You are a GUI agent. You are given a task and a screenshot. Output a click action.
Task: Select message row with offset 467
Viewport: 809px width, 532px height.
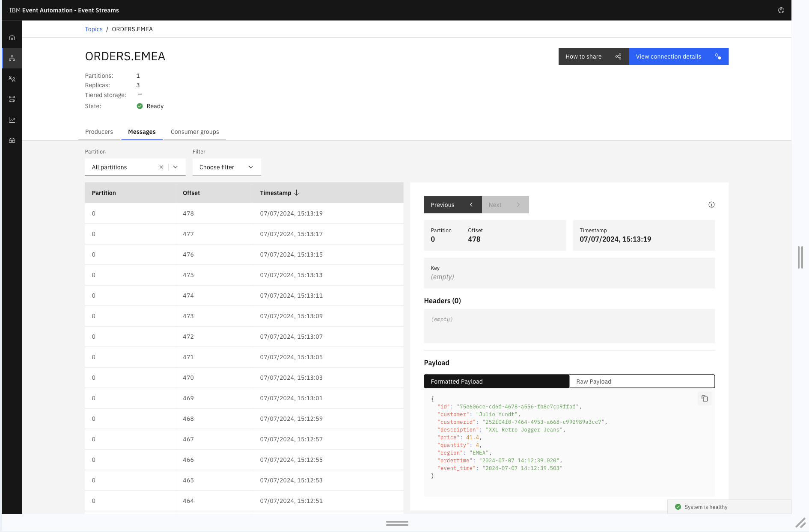click(x=244, y=439)
